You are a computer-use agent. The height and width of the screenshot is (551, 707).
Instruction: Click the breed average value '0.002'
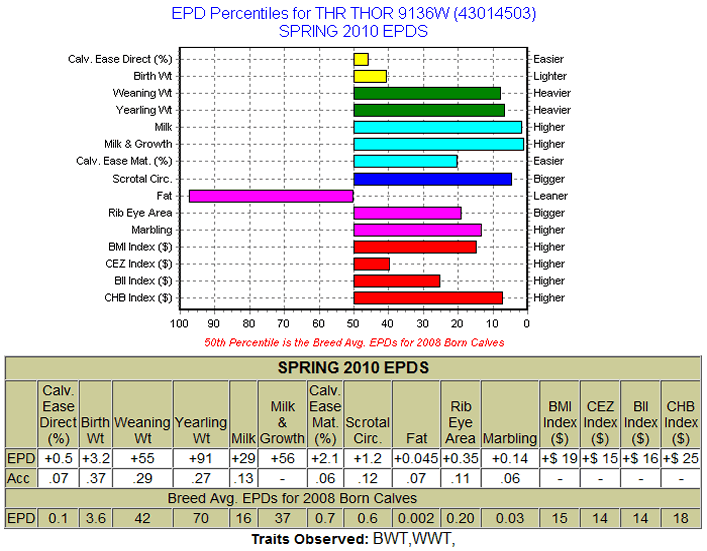pyautogui.click(x=416, y=518)
